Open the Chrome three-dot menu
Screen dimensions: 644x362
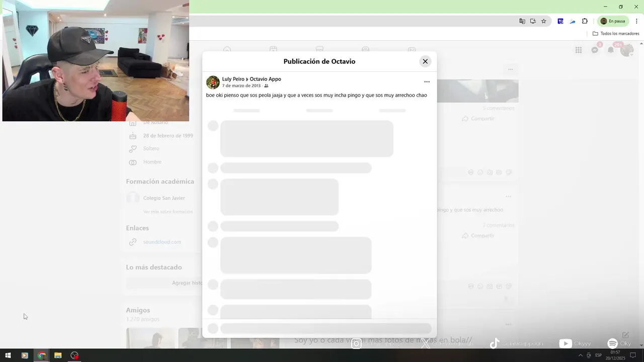pos(636,21)
